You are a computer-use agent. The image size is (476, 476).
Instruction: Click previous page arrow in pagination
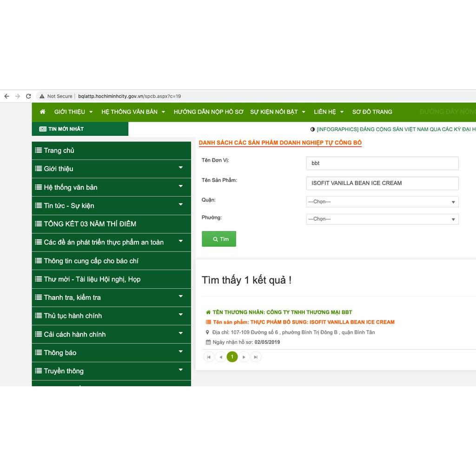pyautogui.click(x=220, y=357)
